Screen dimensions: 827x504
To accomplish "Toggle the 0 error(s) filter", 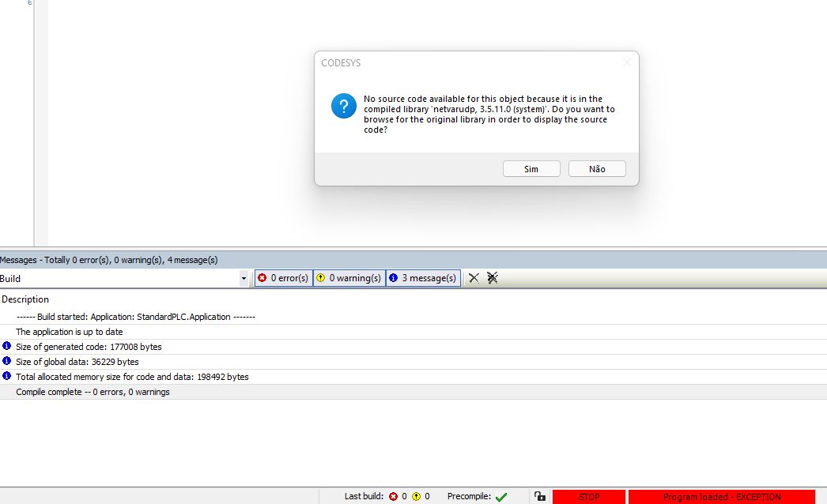I will coord(283,278).
